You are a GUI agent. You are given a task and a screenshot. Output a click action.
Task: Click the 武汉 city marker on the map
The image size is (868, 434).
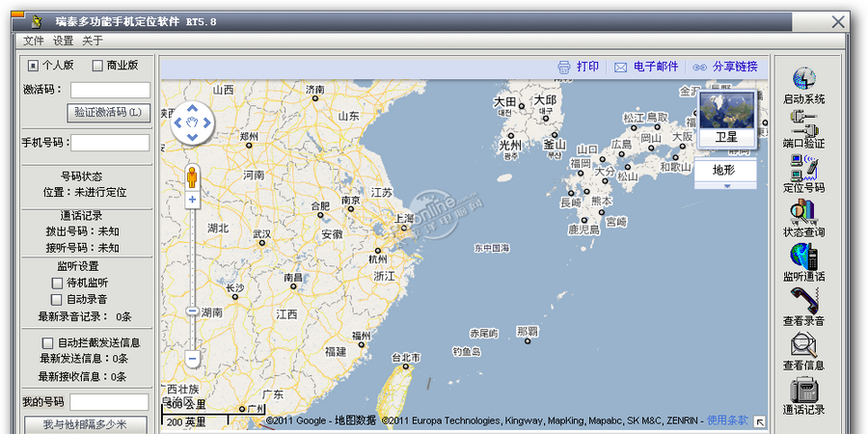261,242
